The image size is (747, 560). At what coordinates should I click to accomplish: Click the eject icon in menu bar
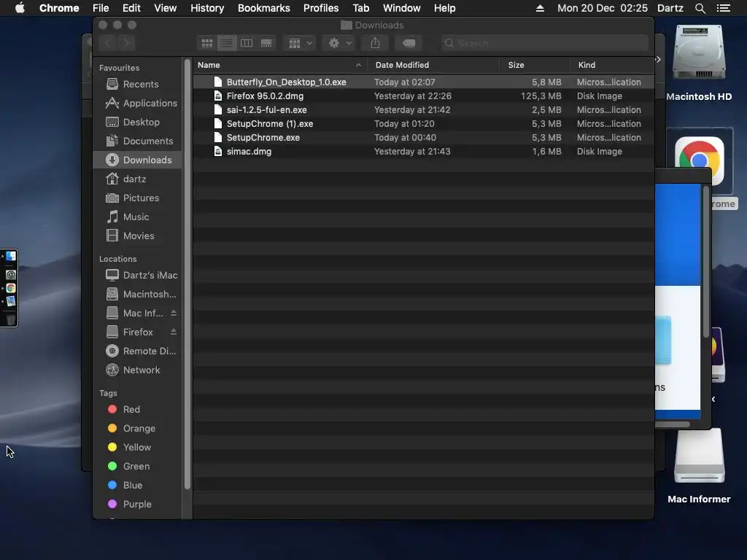pyautogui.click(x=541, y=8)
